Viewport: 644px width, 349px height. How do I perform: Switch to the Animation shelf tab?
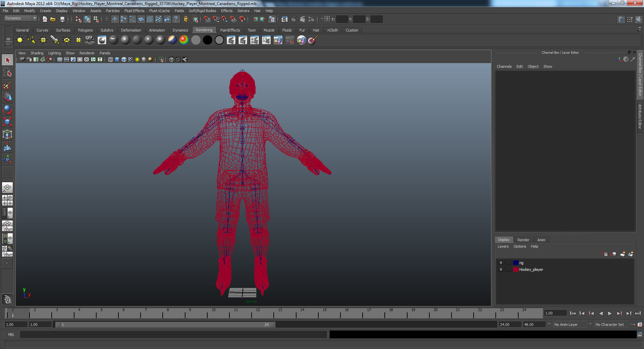tap(157, 30)
